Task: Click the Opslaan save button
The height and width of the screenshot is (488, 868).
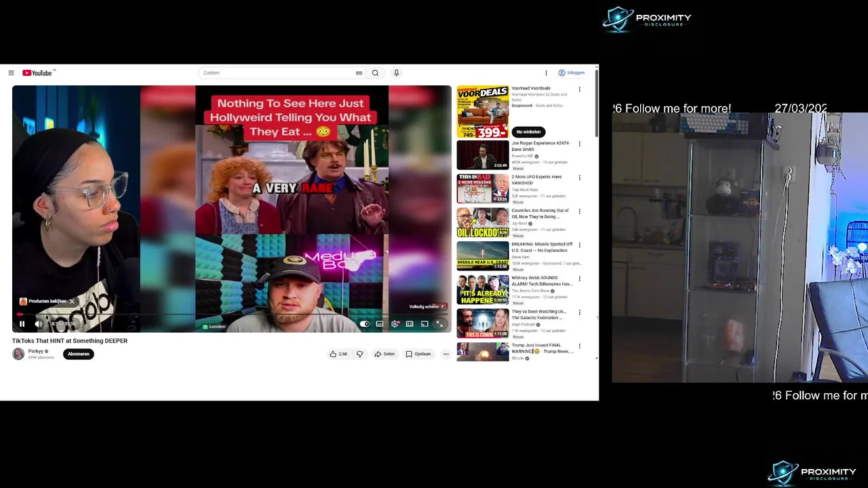Action: point(418,354)
